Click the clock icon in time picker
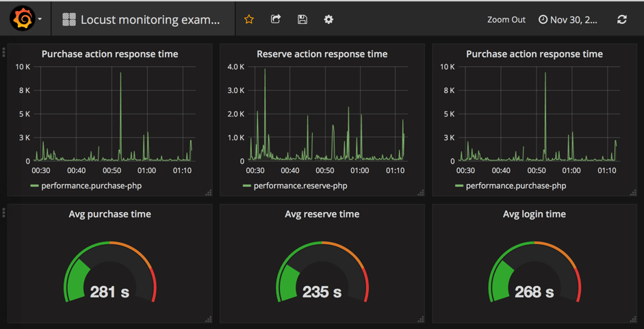 (543, 20)
